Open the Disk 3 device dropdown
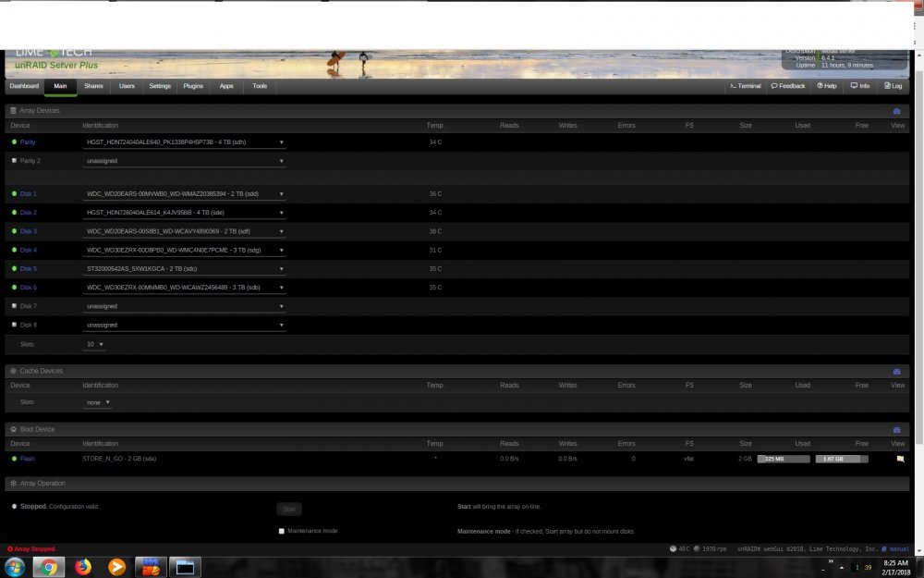Screen dimensions: 924x578 (185, 232)
